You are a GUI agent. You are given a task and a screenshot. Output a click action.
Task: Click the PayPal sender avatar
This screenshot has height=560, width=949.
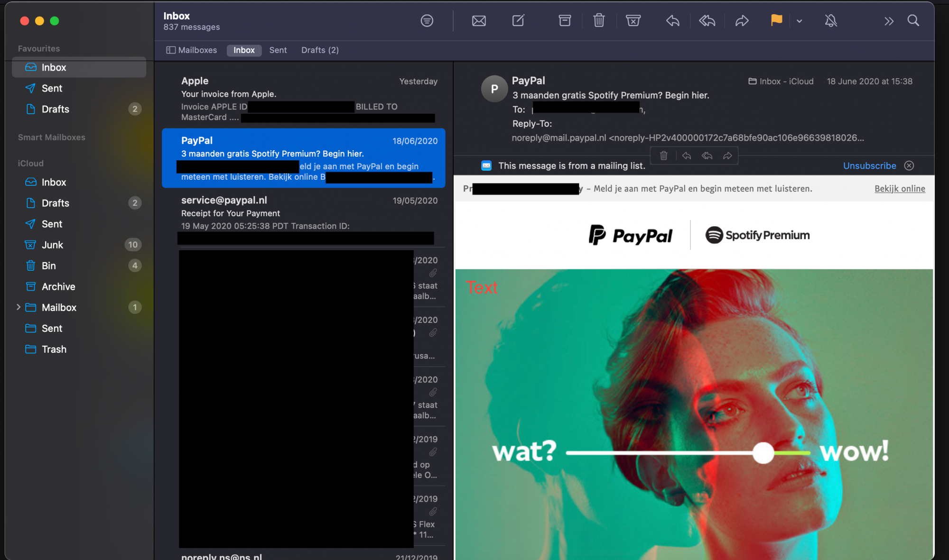tap(494, 89)
